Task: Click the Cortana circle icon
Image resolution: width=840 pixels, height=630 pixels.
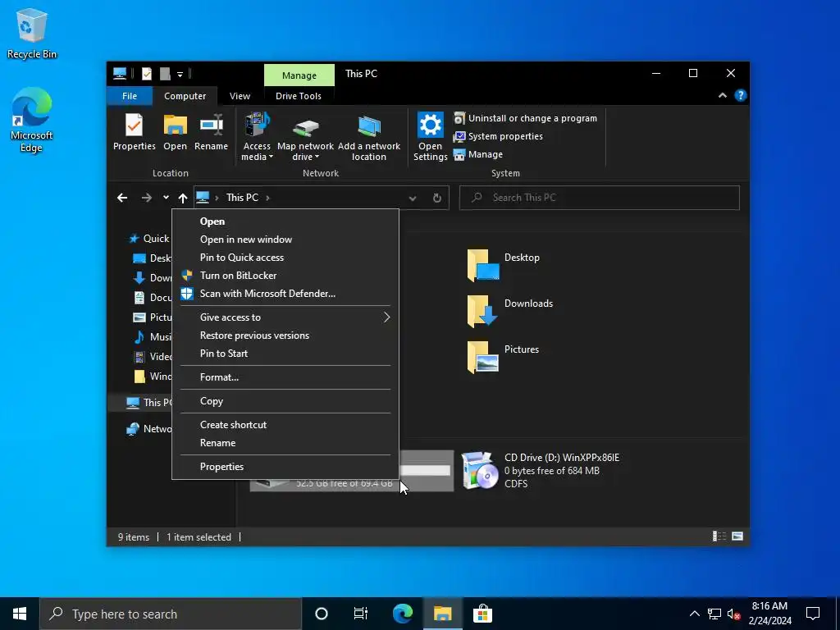Action: point(322,614)
